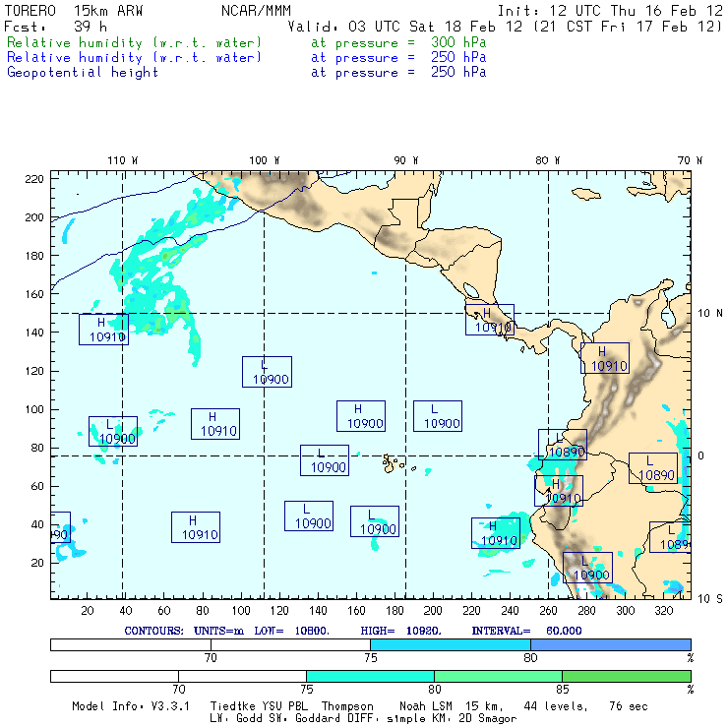The height and width of the screenshot is (728, 728).
Task: Click the 'Fcst: 39 h' forecast hour text
Action: pyautogui.click(x=55, y=27)
